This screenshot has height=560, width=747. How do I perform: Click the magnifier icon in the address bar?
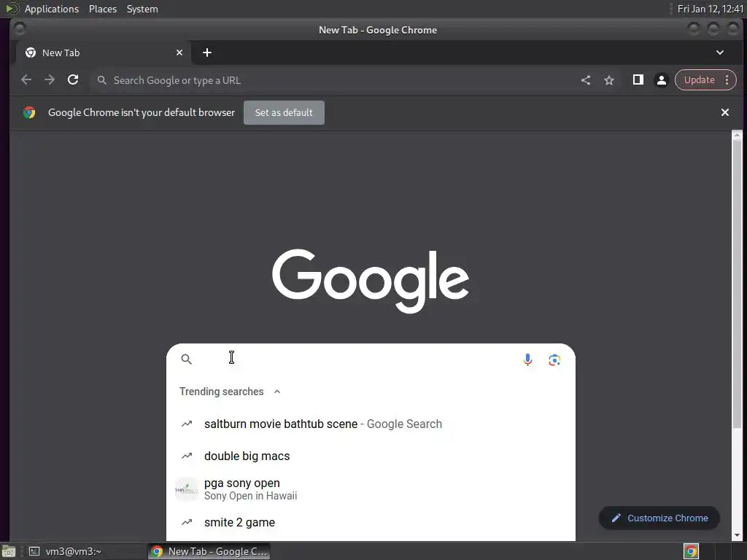click(x=101, y=80)
